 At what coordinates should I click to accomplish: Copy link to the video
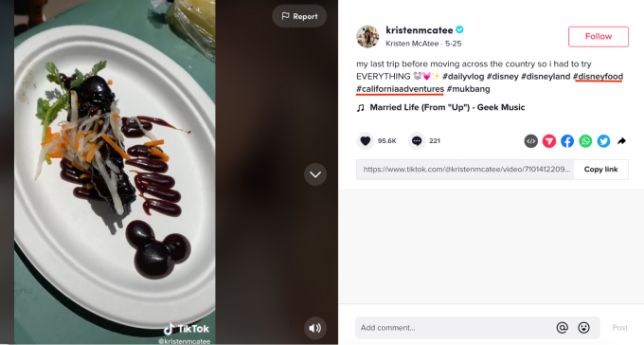[x=600, y=170]
